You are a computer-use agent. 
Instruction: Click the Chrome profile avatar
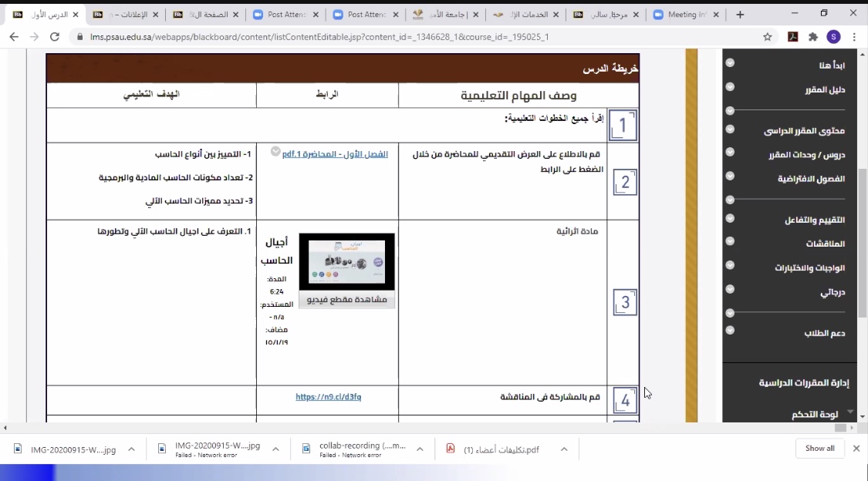(x=833, y=37)
